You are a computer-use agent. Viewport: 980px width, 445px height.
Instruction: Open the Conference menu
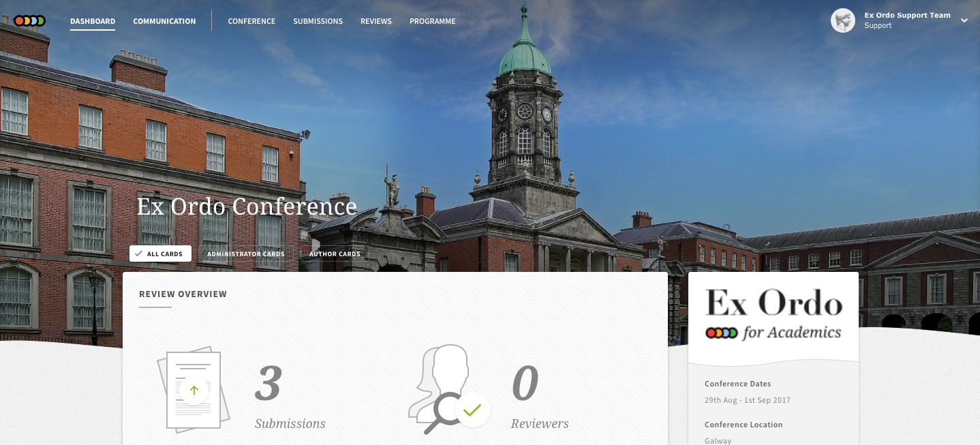251,21
